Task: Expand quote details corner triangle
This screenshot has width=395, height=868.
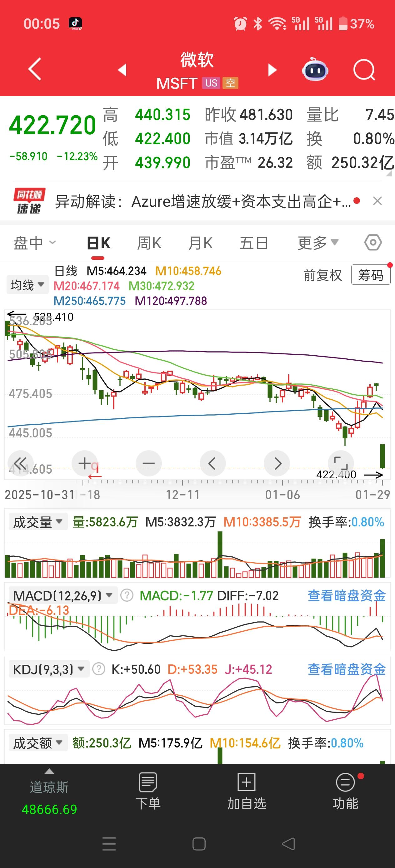Action: pyautogui.click(x=389, y=174)
